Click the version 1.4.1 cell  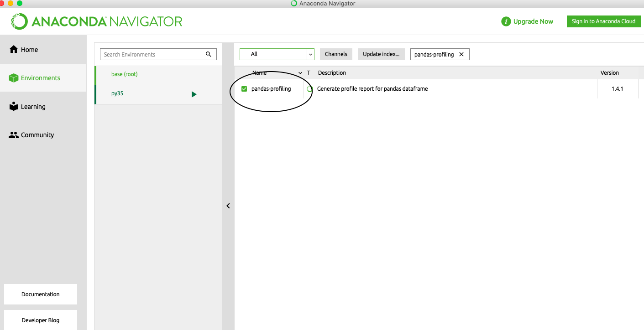[x=618, y=89]
